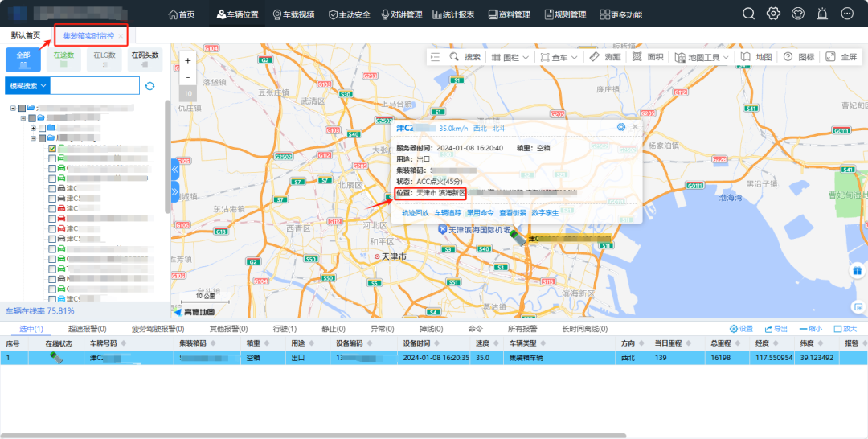Open the more options ellipsis icon
The width and height of the screenshot is (868, 439).
(847, 14)
